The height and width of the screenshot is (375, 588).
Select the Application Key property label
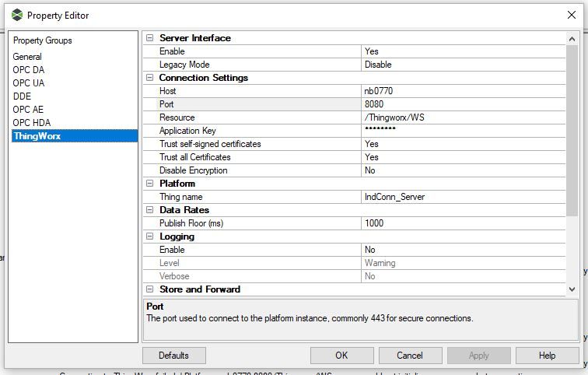(x=187, y=131)
